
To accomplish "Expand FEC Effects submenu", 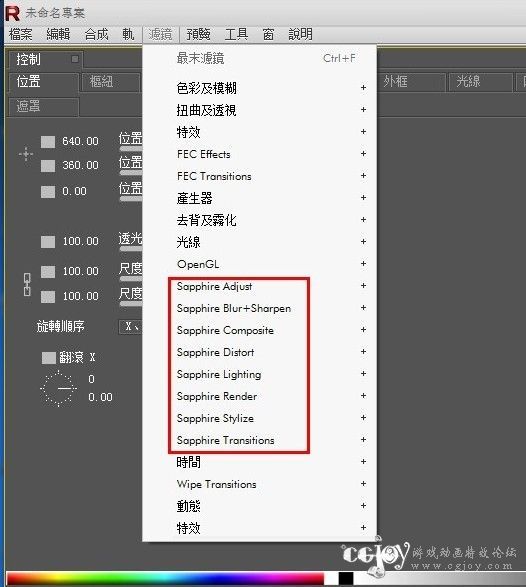I will [x=259, y=154].
